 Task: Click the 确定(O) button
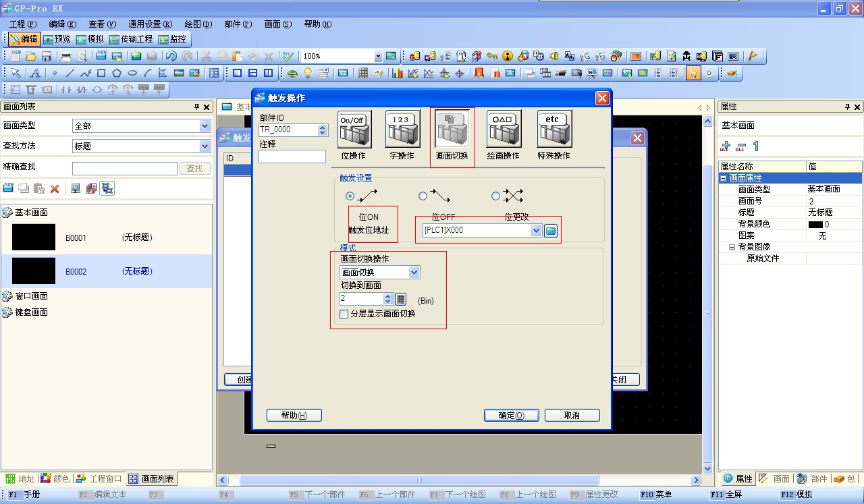pyautogui.click(x=511, y=416)
